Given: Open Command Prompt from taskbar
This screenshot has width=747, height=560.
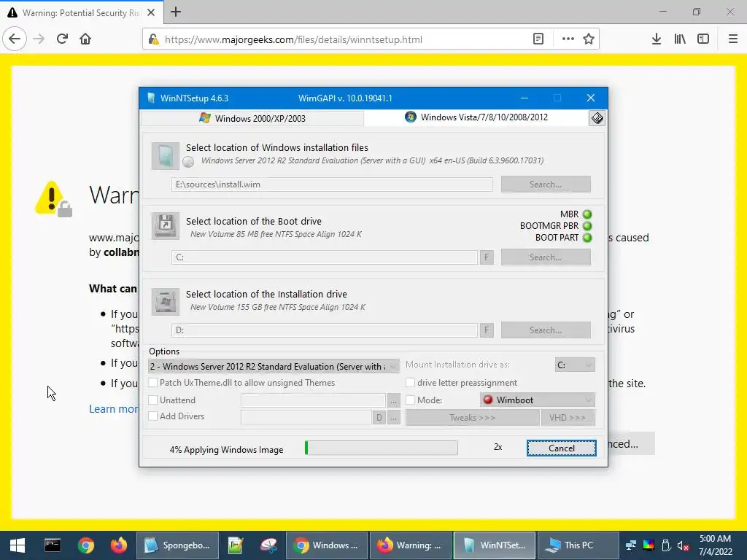Looking at the screenshot, I should (53, 545).
